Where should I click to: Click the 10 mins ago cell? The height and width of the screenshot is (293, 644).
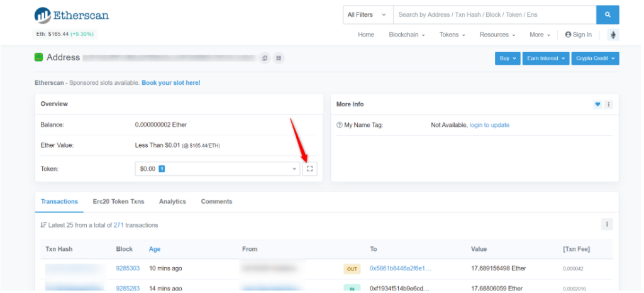(x=165, y=268)
